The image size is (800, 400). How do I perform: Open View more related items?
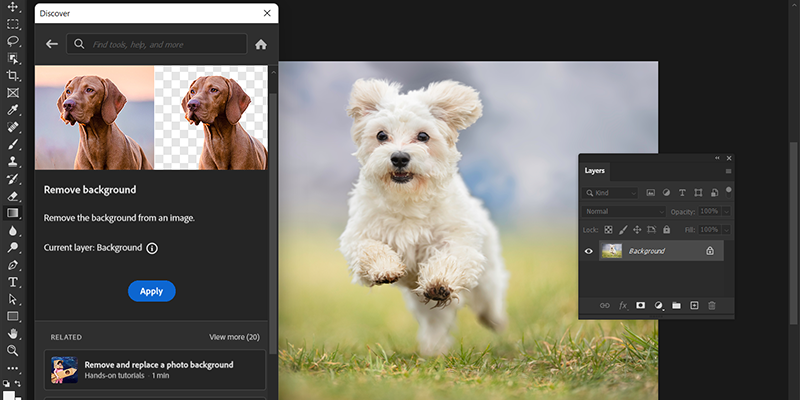coord(234,337)
